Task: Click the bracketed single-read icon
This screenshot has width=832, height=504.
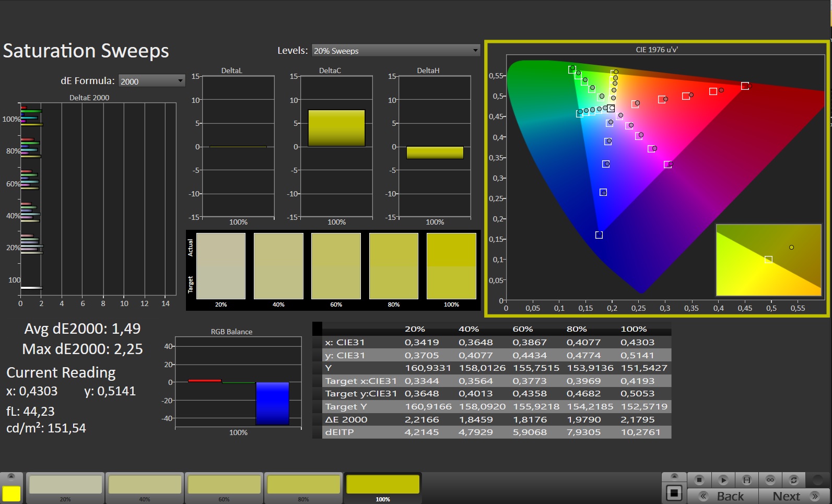Action: point(746,479)
